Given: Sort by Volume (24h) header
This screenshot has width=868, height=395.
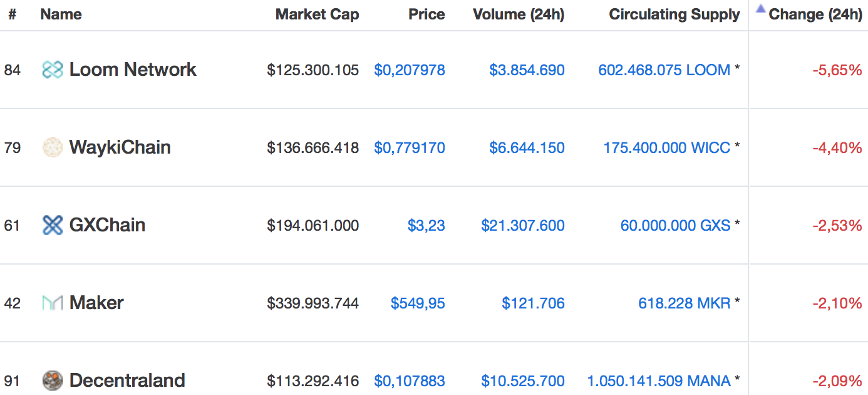Looking at the screenshot, I should [519, 14].
